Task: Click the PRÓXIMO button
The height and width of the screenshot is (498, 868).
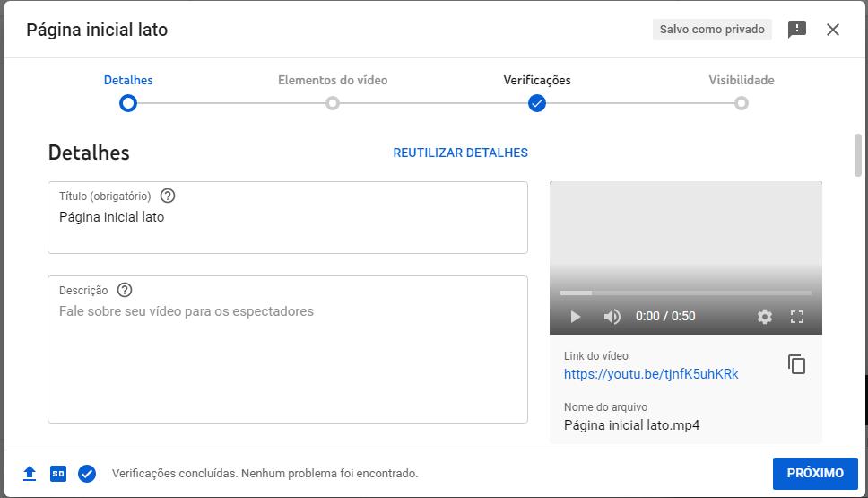Action: click(815, 474)
